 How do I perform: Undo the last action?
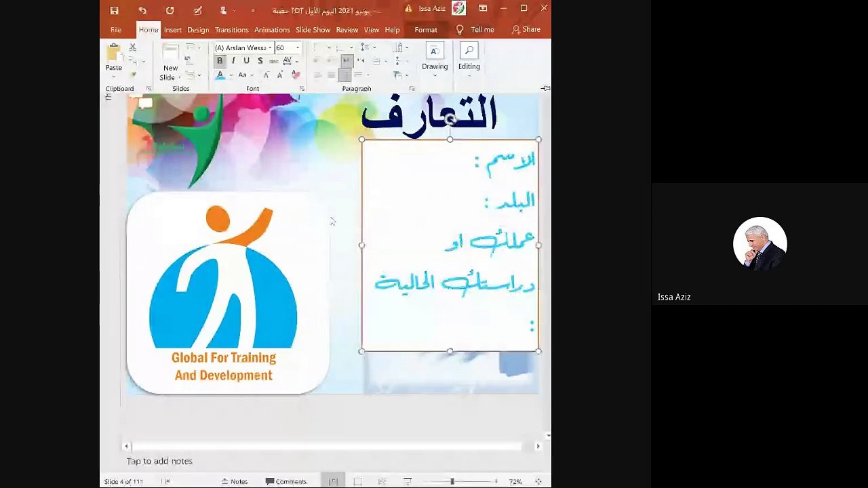click(x=142, y=10)
